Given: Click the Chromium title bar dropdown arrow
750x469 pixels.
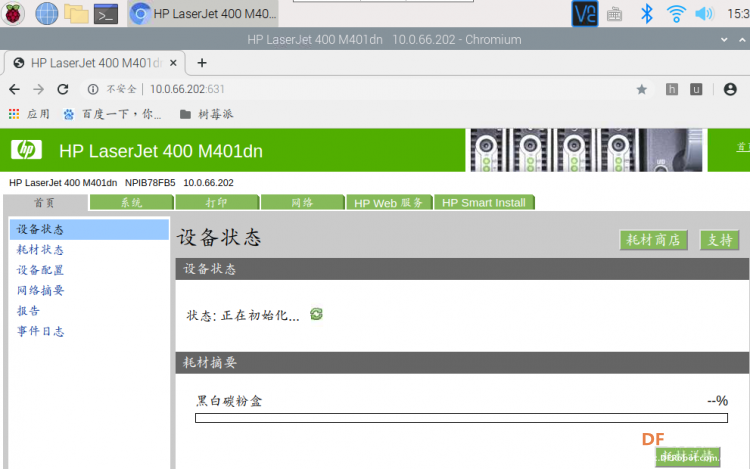Looking at the screenshot, I should click(724, 40).
